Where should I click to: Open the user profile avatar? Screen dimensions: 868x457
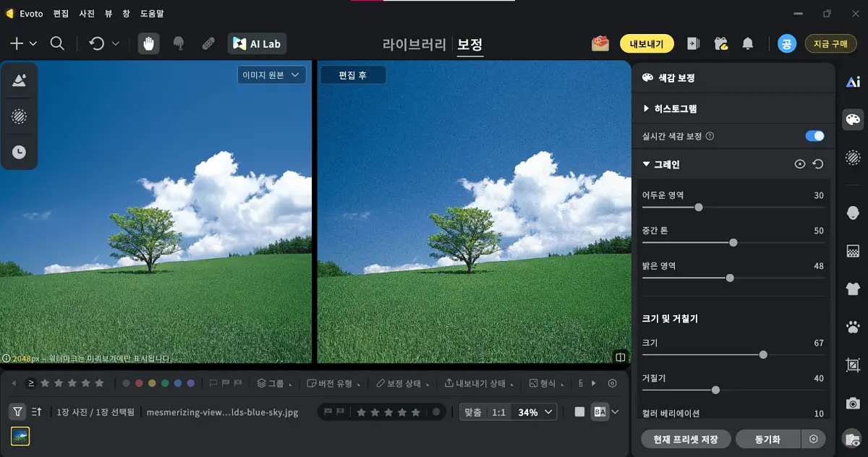point(786,43)
